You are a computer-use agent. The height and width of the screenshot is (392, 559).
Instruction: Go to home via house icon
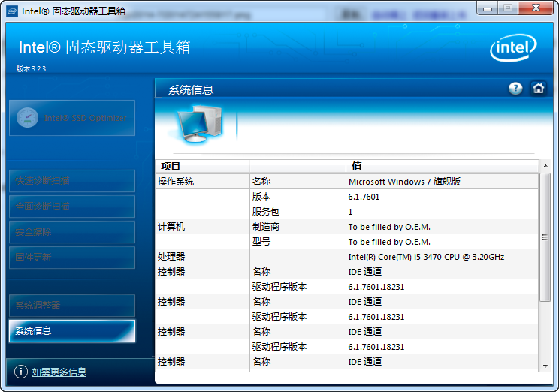click(538, 88)
